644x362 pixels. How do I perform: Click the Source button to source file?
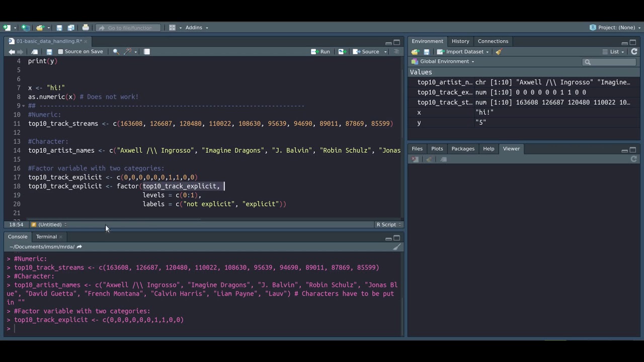(x=367, y=52)
